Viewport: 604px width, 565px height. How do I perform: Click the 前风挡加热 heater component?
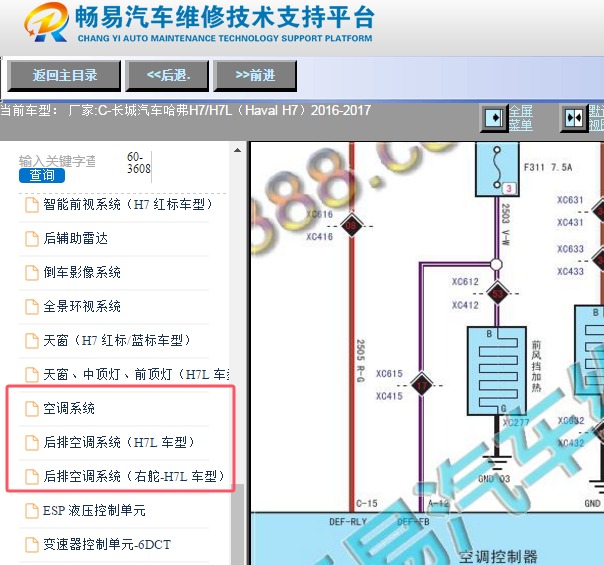tap(497, 371)
